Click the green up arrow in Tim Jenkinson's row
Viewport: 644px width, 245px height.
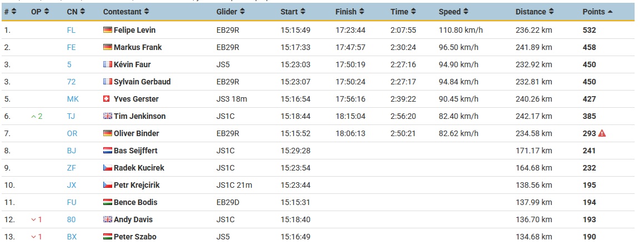(34, 116)
